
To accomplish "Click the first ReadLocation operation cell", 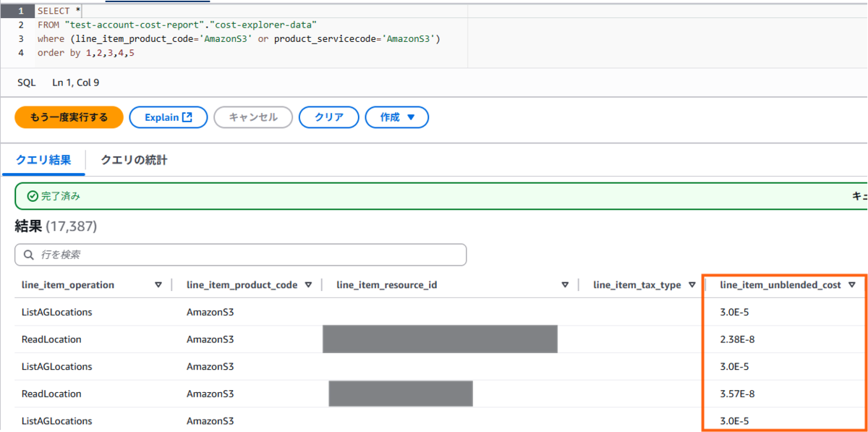I will 51,339.
